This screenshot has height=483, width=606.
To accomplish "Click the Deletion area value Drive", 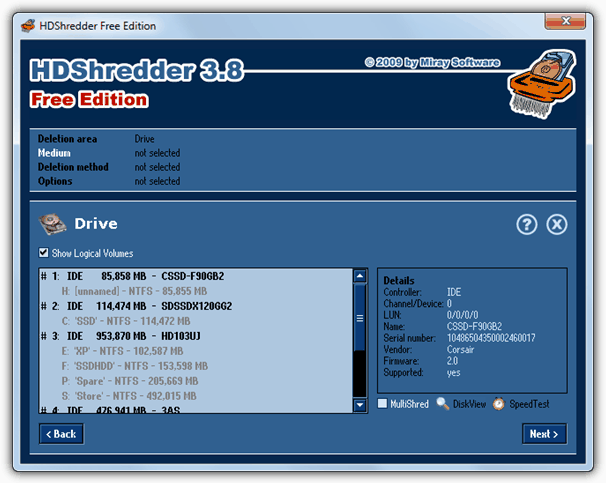I will (145, 139).
